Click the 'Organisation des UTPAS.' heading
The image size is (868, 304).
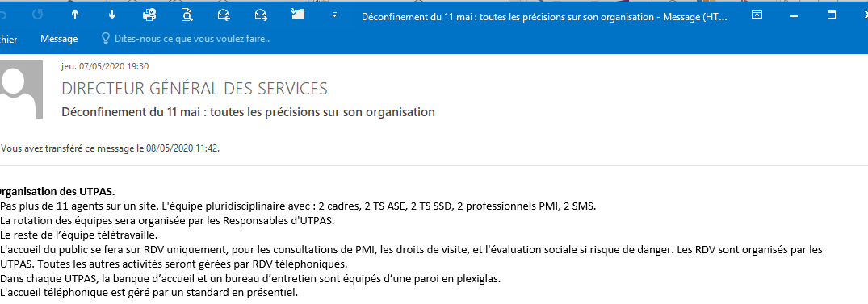click(x=56, y=193)
